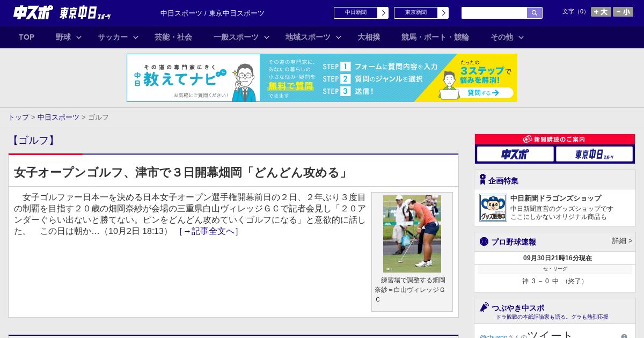Click the 【ゴルフ】 section heading
Screen dimensions: 644x338
33,141
